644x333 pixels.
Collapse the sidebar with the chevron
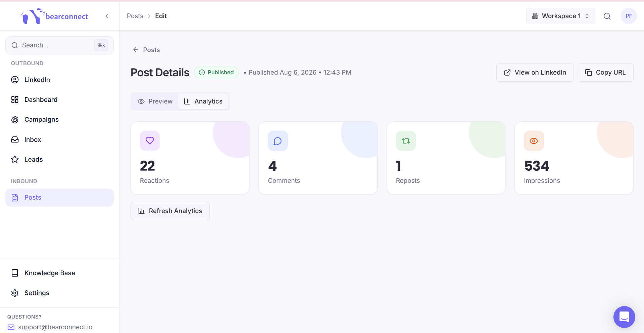107,16
